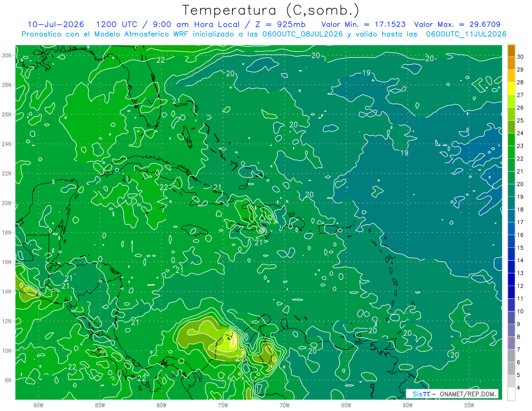532x411 pixels.
Task: Select the pressure level "Z = 925mb"
Action: pos(279,24)
